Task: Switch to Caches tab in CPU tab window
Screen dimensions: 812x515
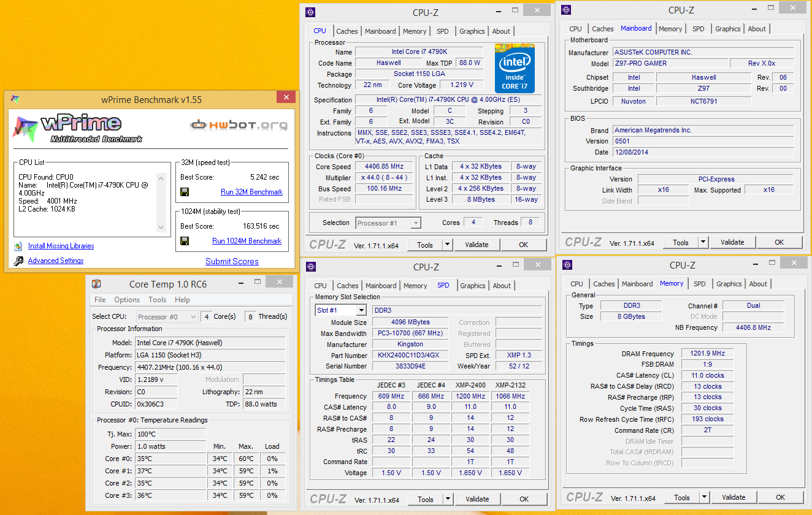Action: coord(347,31)
